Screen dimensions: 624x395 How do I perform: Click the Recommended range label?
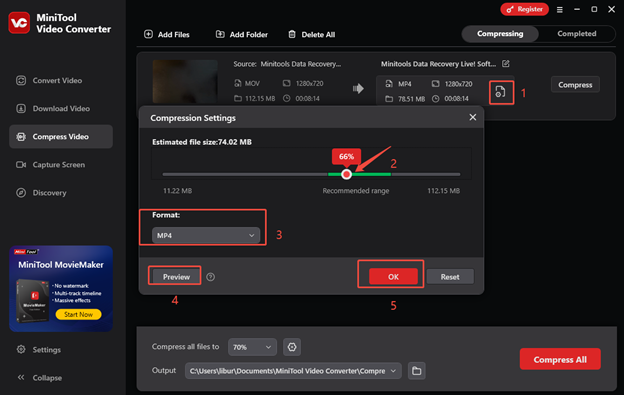point(356,191)
